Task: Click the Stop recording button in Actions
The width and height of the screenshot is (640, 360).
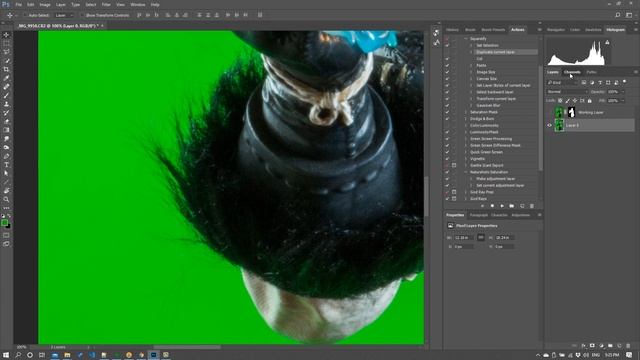Action: 482,206
